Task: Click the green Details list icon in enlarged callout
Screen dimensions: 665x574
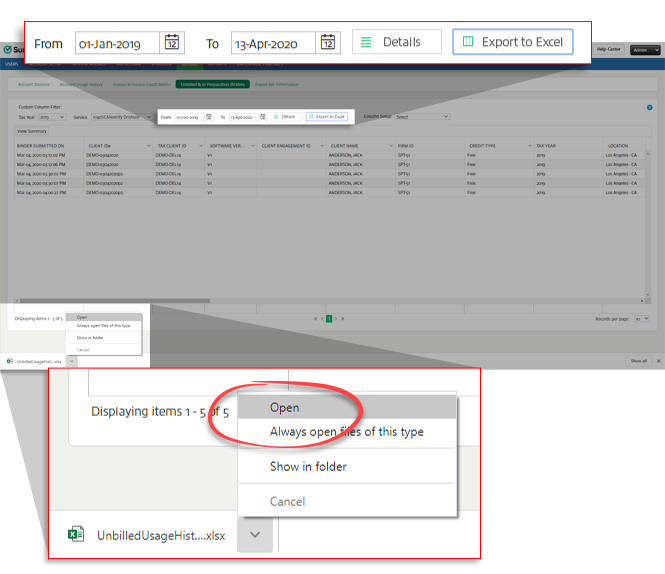Action: (x=366, y=42)
